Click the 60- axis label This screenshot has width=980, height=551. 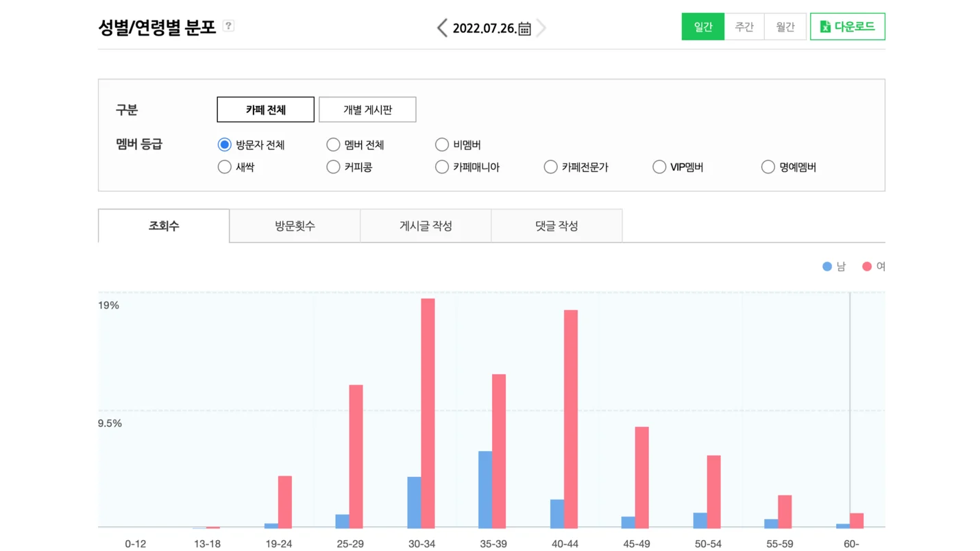(851, 544)
